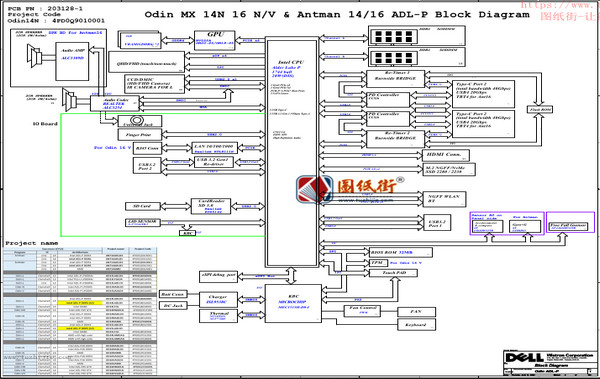
Task: Click the Finger Print block
Action: [x=140, y=135]
